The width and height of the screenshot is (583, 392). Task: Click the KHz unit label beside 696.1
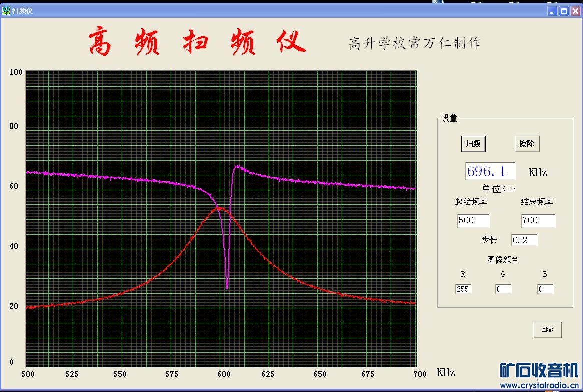click(x=538, y=173)
